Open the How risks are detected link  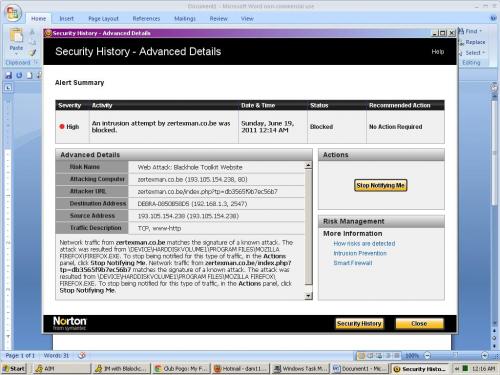[x=364, y=244]
